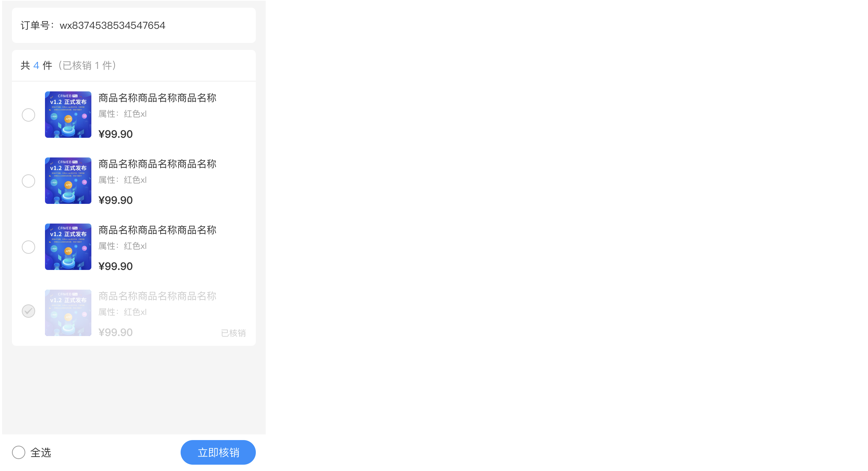Screen dimensions: 868x471
Task: Click the second product name title
Action: coord(157,164)
